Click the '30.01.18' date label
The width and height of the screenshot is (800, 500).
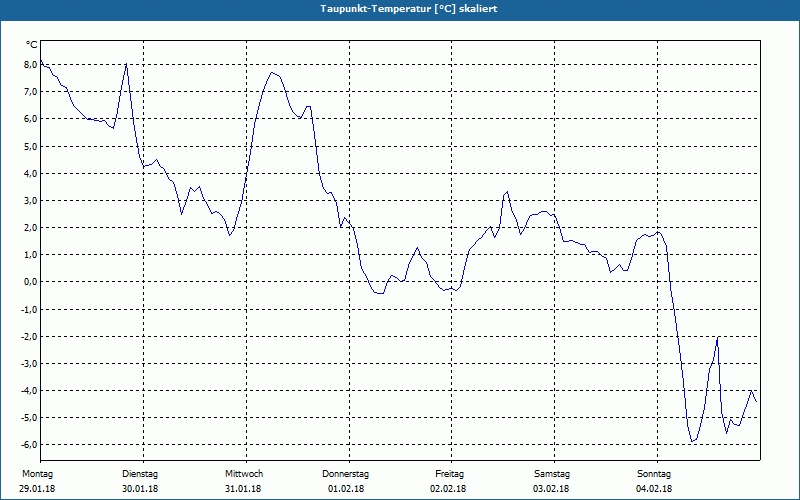coord(140,489)
